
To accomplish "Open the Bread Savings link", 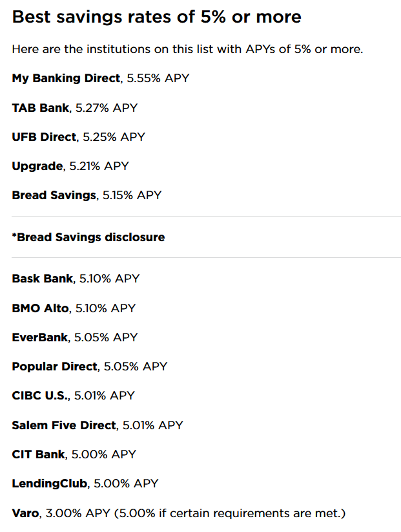I will [54, 195].
